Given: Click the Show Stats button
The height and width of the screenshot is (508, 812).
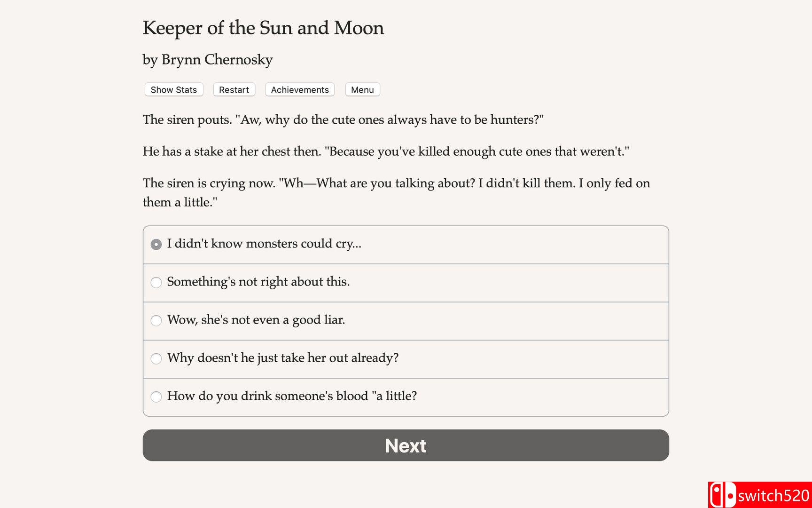Looking at the screenshot, I should [173, 89].
